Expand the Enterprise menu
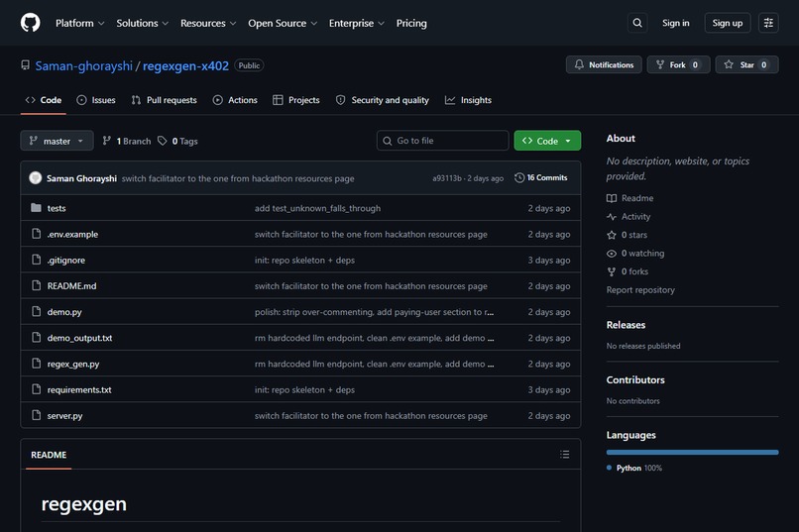The image size is (799, 532). [356, 23]
